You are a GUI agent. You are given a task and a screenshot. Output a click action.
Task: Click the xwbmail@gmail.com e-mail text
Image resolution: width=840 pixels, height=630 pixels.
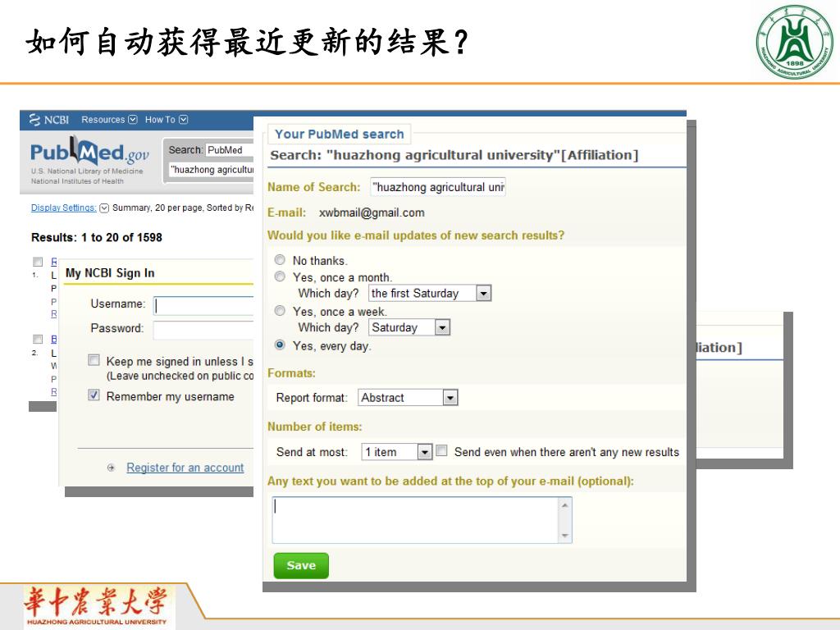pyautogui.click(x=372, y=212)
